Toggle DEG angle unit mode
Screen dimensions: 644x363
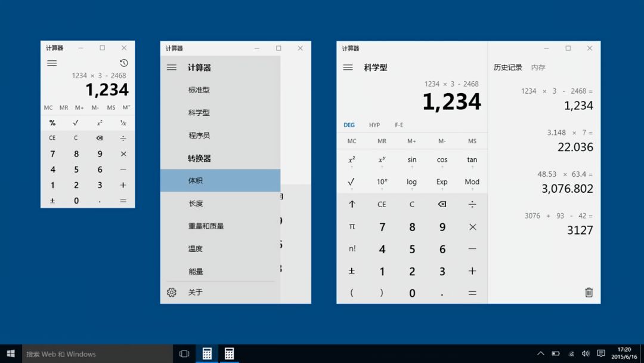pos(349,125)
